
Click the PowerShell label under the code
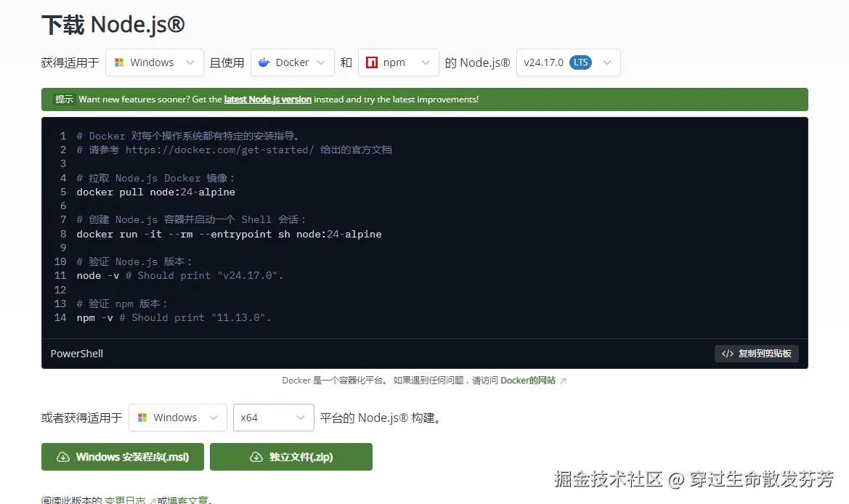[77, 354]
